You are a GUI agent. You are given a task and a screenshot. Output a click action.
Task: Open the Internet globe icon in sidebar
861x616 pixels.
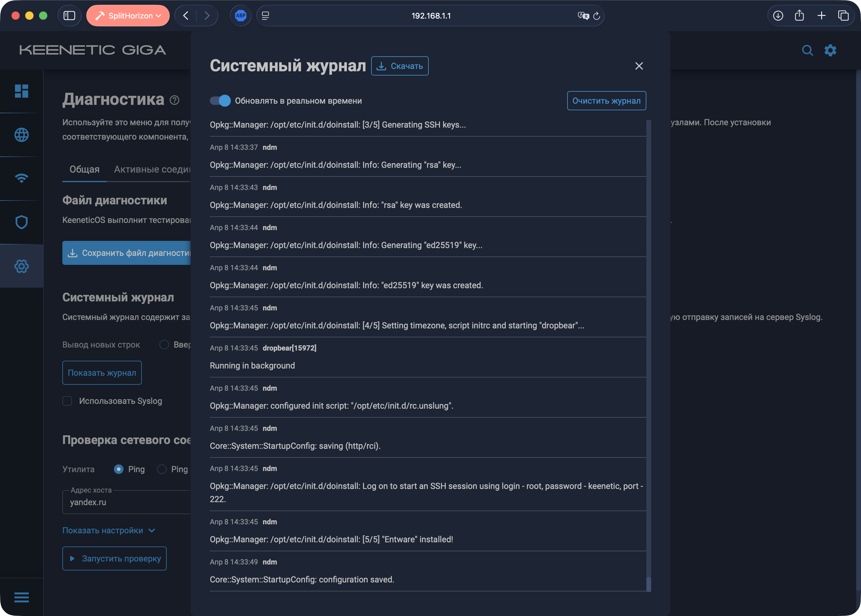point(22,135)
